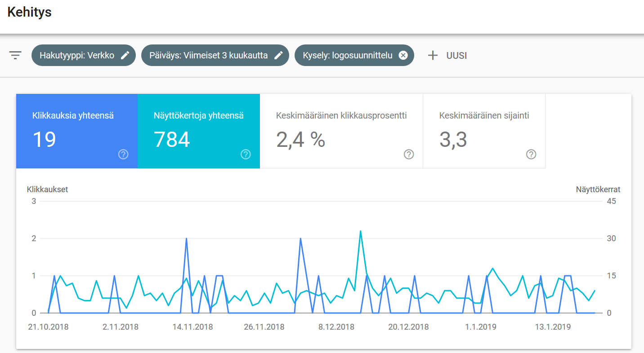Viewport: 644px width, 353px height.
Task: Open the filter list icon
Action: click(15, 56)
